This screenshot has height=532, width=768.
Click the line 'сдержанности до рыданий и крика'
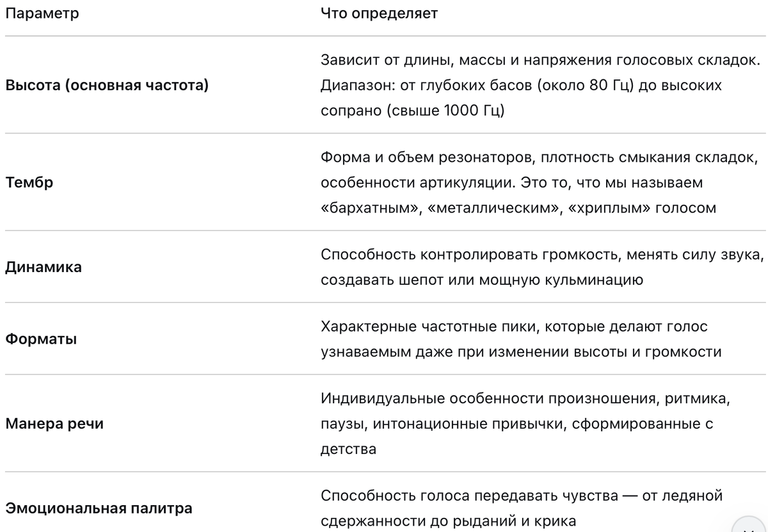pos(444,520)
